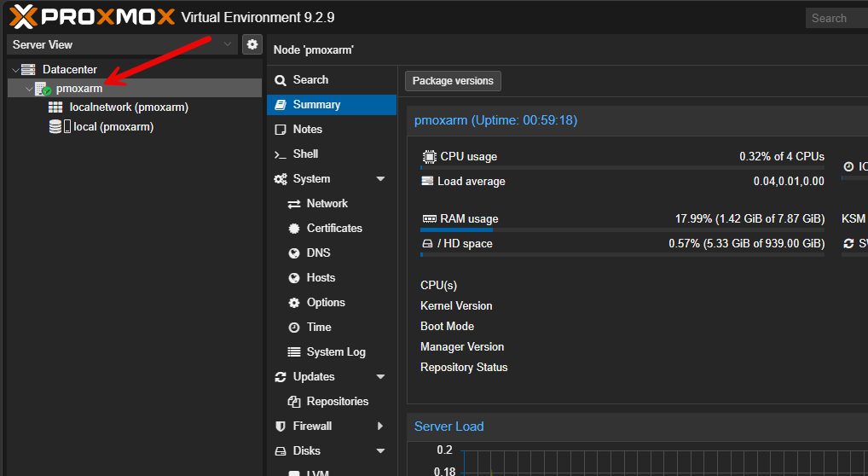Click the RAM usage progress bar
Image resolution: width=868 pixels, height=476 pixels.
tap(622, 229)
